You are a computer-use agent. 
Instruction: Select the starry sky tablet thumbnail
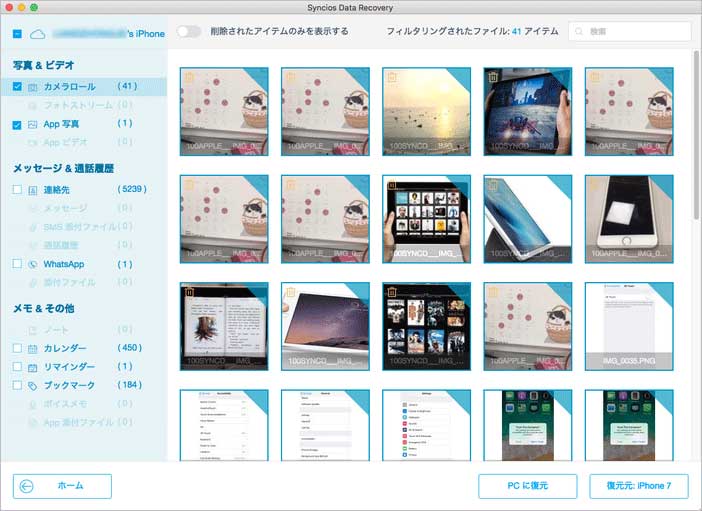[325, 326]
